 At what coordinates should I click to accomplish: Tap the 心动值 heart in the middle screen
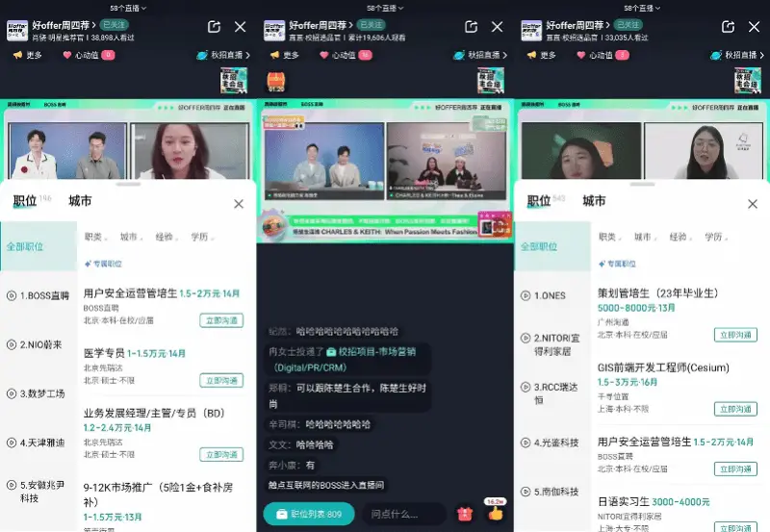(346, 55)
